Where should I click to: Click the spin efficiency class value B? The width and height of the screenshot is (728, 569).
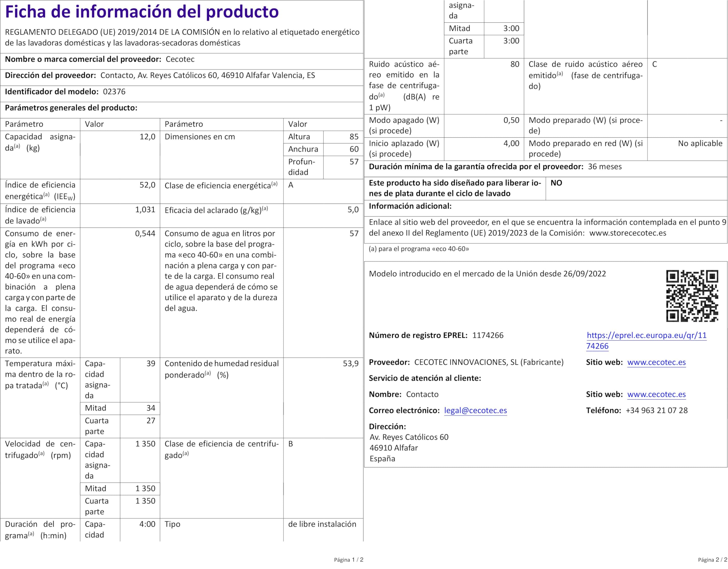click(x=291, y=444)
